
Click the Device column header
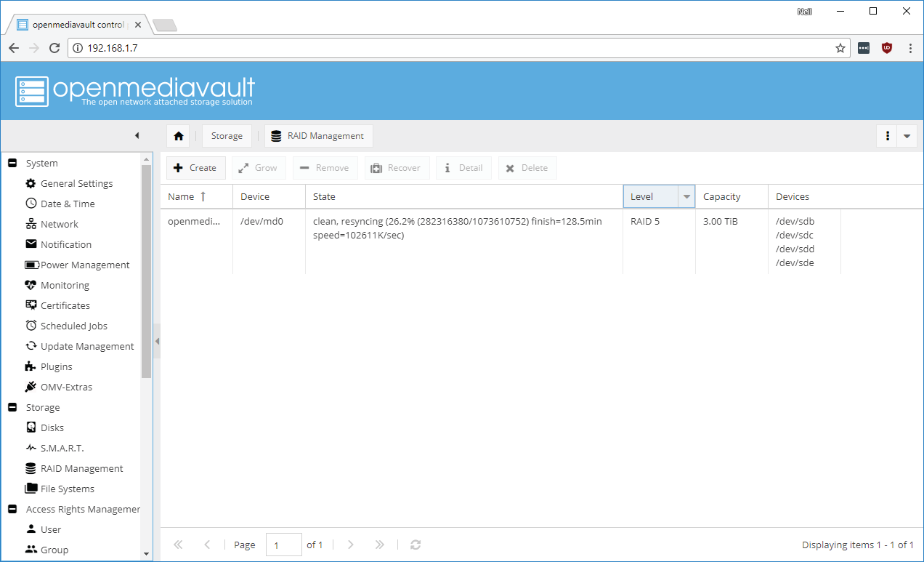coord(269,197)
